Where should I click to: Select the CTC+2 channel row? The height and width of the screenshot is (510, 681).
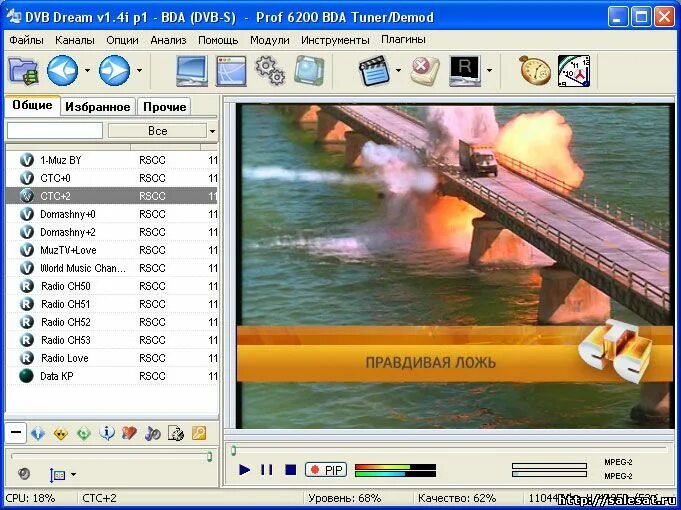click(112, 196)
